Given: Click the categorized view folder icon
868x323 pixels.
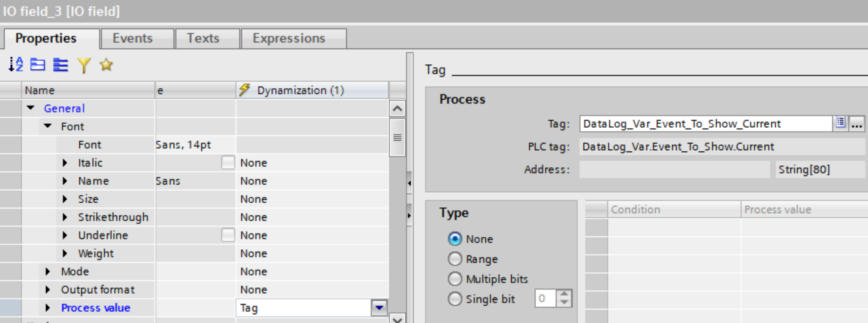Looking at the screenshot, I should 38,64.
